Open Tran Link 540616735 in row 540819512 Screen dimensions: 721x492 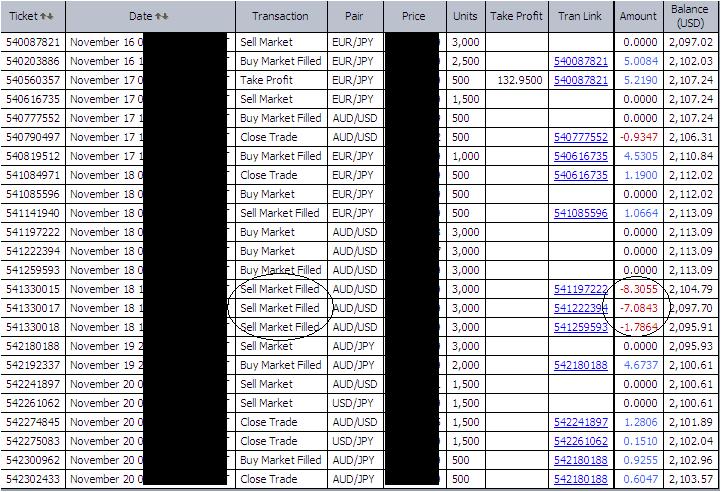[581, 156]
